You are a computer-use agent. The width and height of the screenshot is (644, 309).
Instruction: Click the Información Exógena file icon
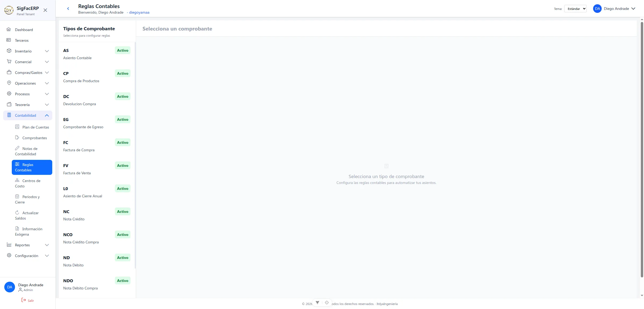click(x=17, y=229)
